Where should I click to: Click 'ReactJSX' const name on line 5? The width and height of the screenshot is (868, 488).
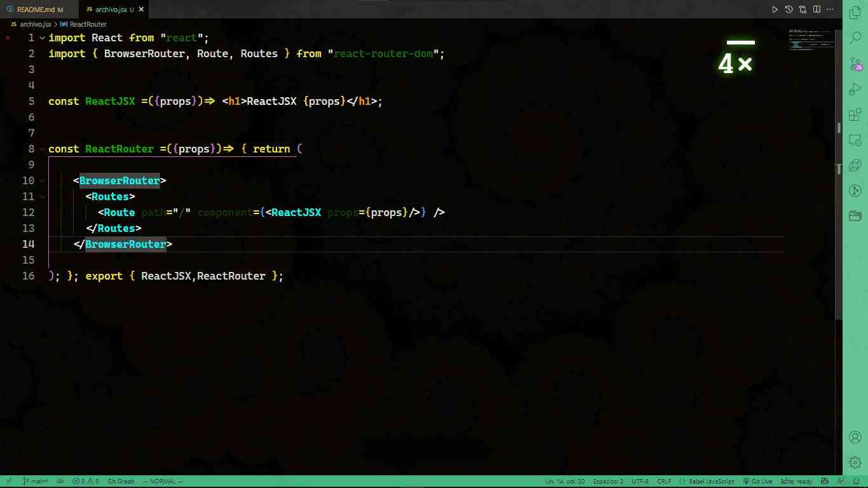click(110, 102)
